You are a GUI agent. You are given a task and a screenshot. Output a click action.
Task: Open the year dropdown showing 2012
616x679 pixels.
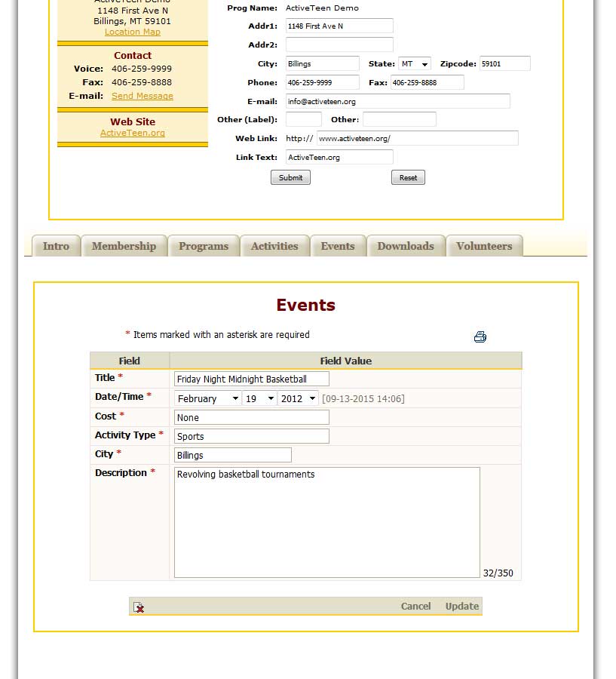pos(298,398)
